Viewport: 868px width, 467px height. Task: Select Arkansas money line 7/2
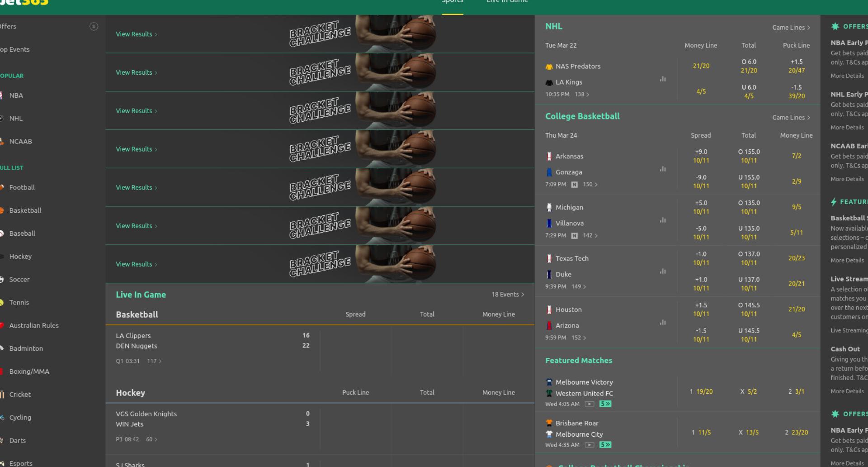coord(797,156)
